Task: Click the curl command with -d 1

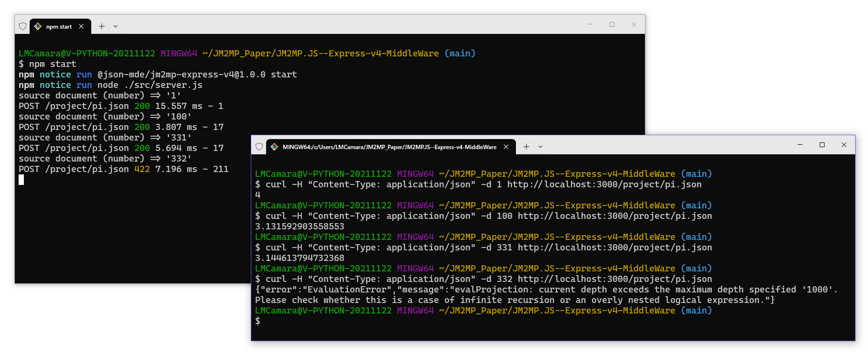Action: [x=478, y=184]
